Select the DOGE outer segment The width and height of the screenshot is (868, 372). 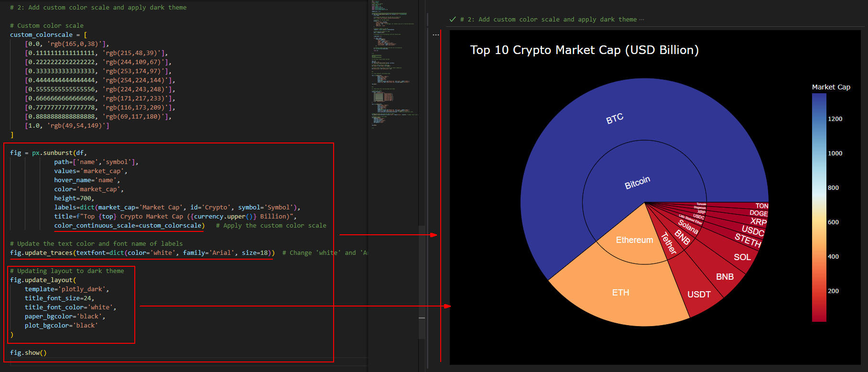point(758,213)
